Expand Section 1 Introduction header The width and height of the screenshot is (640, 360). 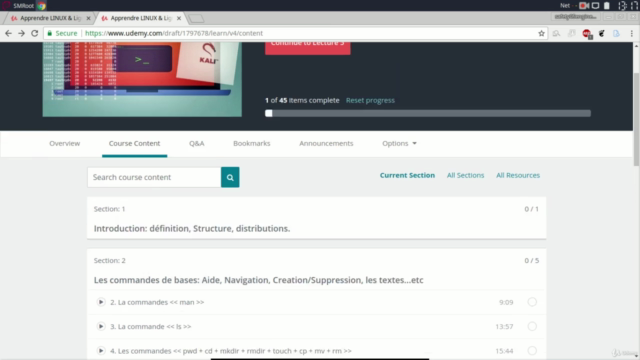pyautogui.click(x=316, y=218)
